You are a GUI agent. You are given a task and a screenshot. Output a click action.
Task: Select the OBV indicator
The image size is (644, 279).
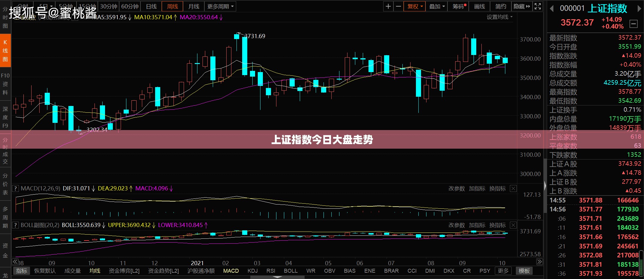point(330,271)
